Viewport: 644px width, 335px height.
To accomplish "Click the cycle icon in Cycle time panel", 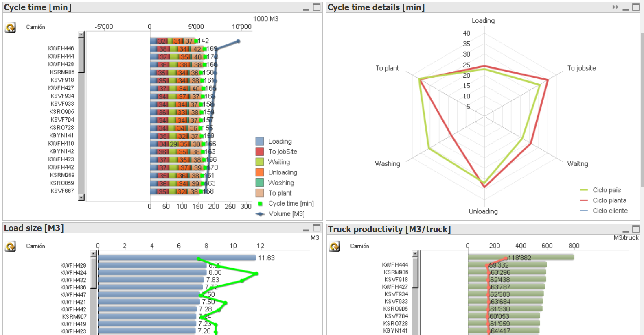I will pos(10,27).
